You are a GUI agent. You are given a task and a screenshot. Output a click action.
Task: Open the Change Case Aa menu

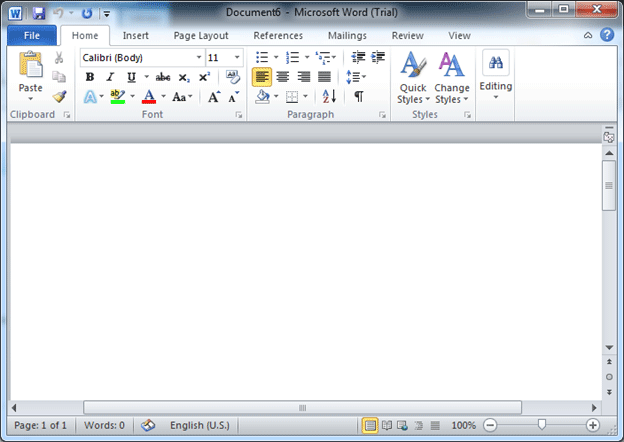tap(182, 97)
